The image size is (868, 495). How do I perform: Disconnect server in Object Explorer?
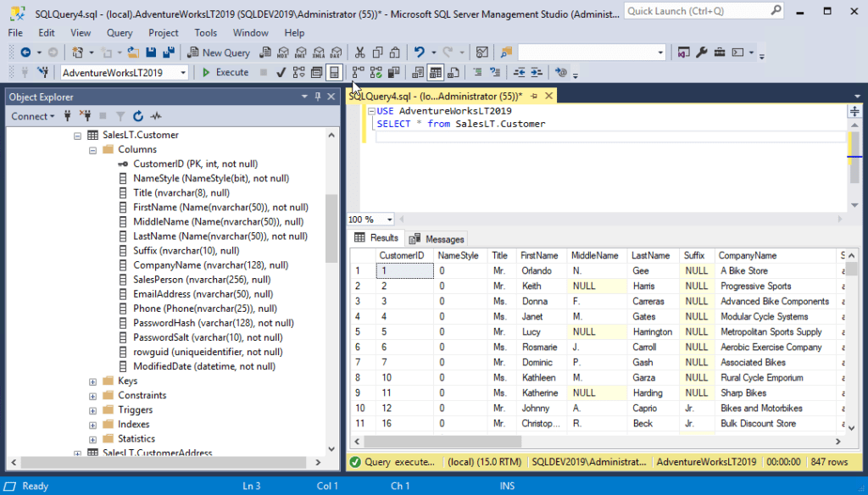85,116
